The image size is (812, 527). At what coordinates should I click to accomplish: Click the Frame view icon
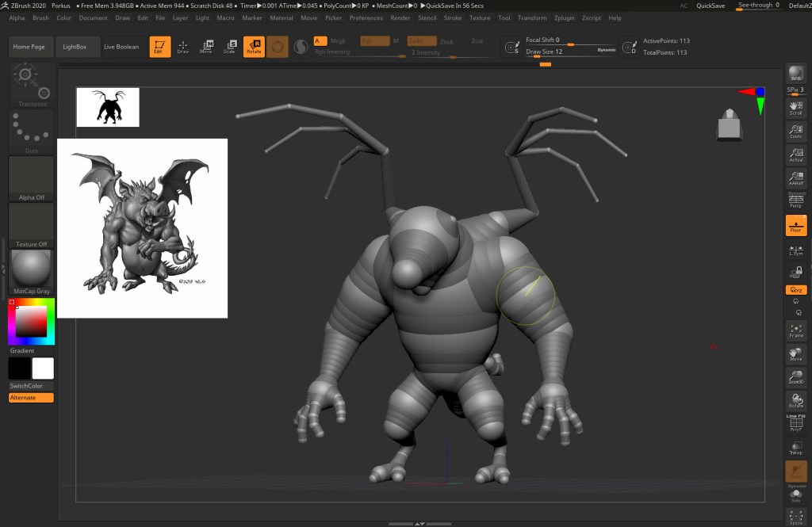795,330
